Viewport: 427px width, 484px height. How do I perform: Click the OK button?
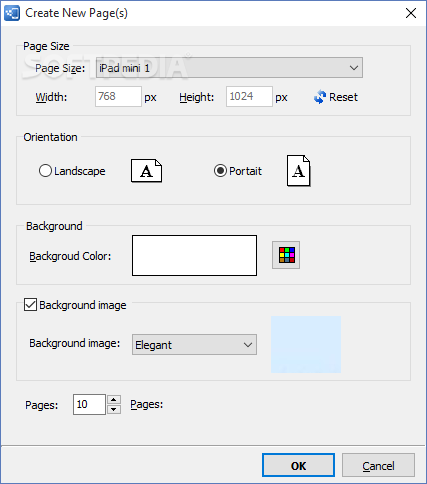pos(298,465)
